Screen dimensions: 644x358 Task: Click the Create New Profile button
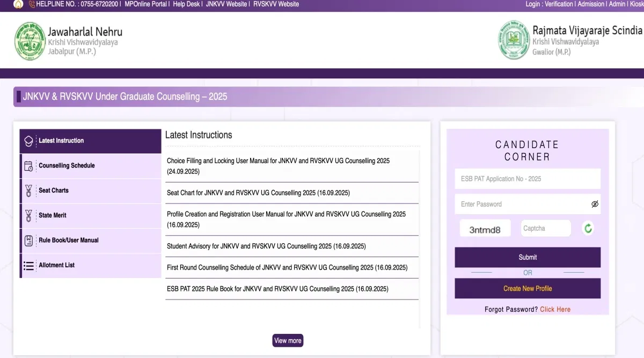(528, 288)
